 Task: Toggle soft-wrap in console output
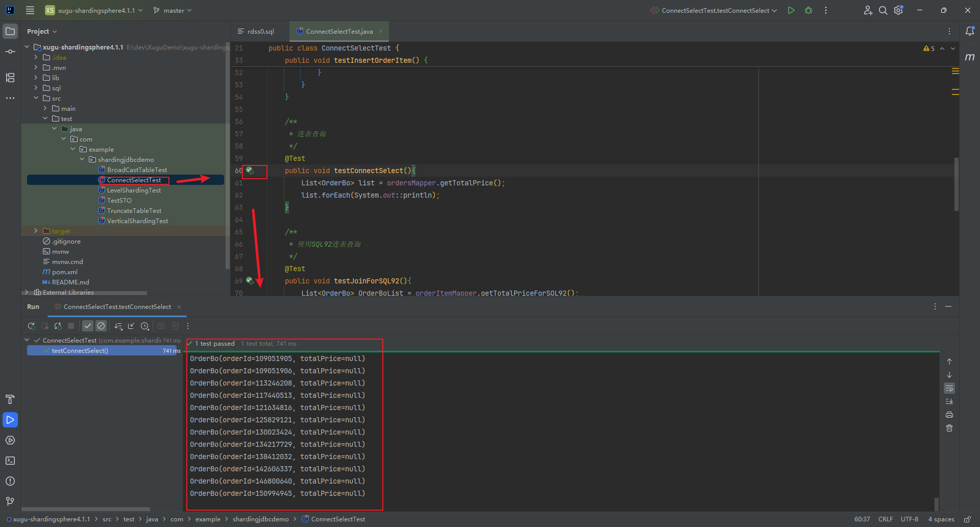(949, 389)
